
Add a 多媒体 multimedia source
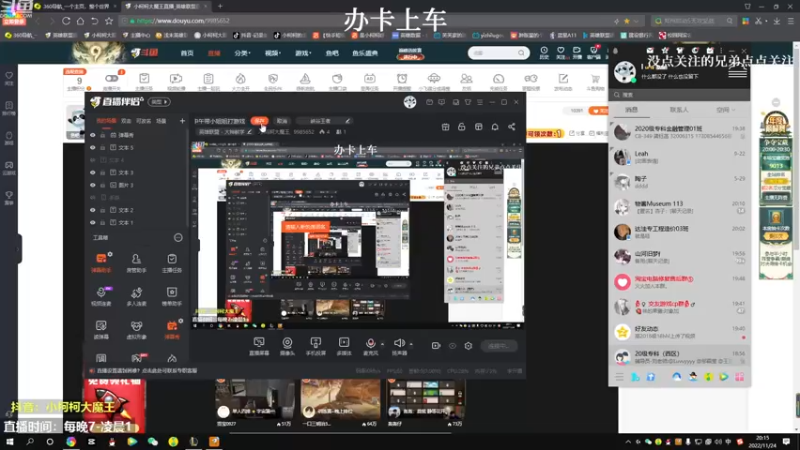tap(344, 346)
